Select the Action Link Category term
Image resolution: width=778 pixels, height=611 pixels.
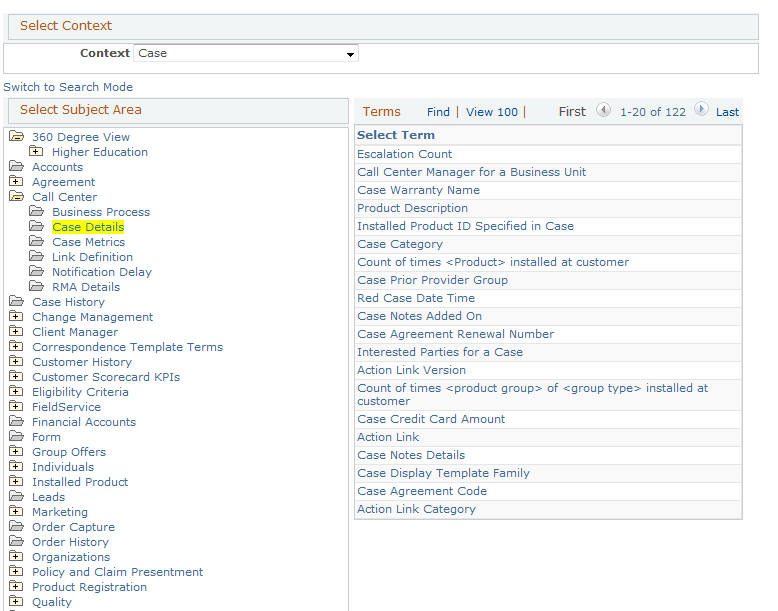click(416, 509)
